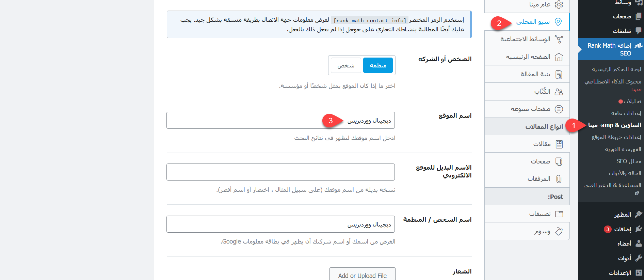This screenshot has width=644, height=280.
Task: Open the الإعدادات sliders icon in the admin menu
Action: point(639,273)
